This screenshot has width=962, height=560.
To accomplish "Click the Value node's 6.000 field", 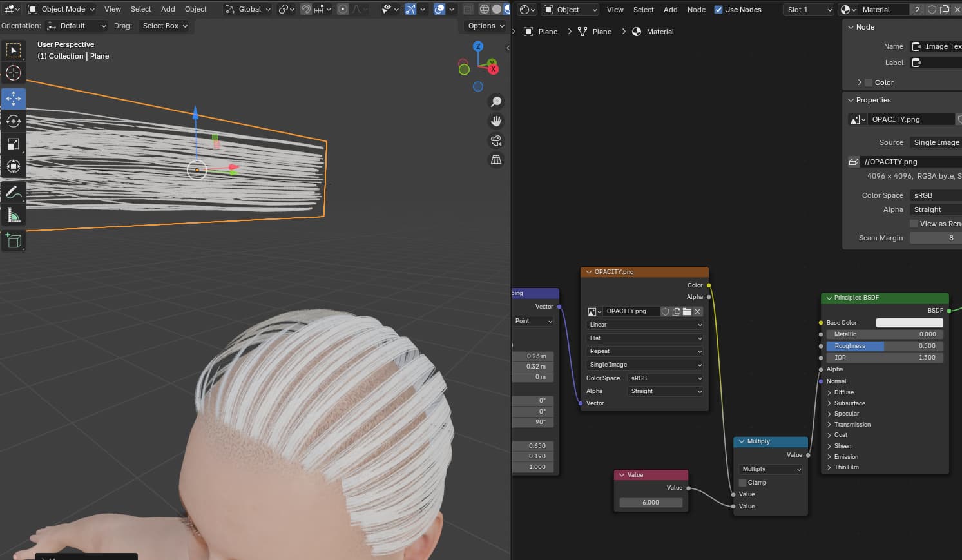I will tap(651, 502).
